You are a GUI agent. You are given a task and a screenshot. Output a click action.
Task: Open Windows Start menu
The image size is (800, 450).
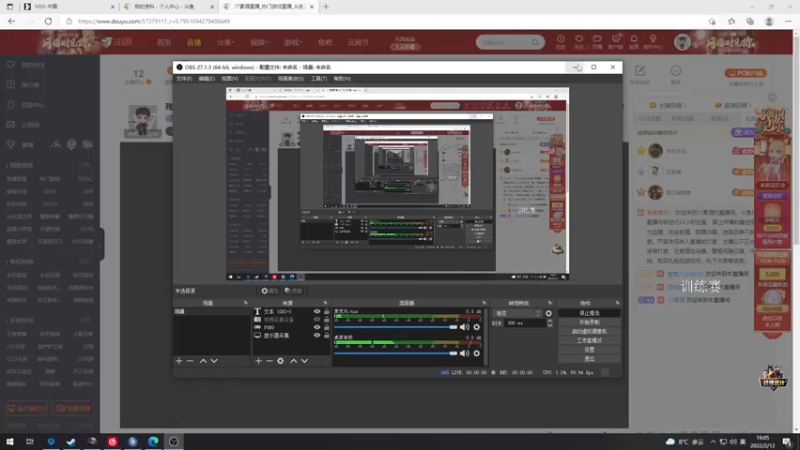coord(10,441)
